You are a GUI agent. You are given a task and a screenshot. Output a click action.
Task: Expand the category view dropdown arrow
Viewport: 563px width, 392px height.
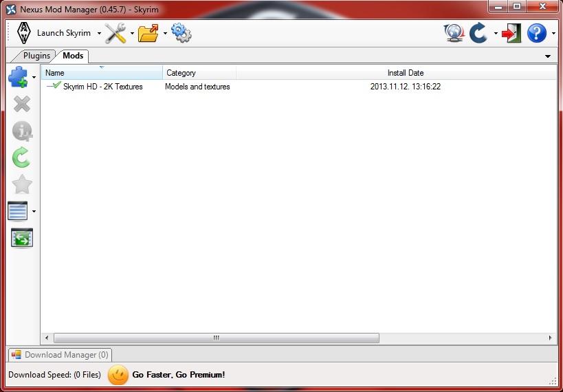click(x=34, y=211)
